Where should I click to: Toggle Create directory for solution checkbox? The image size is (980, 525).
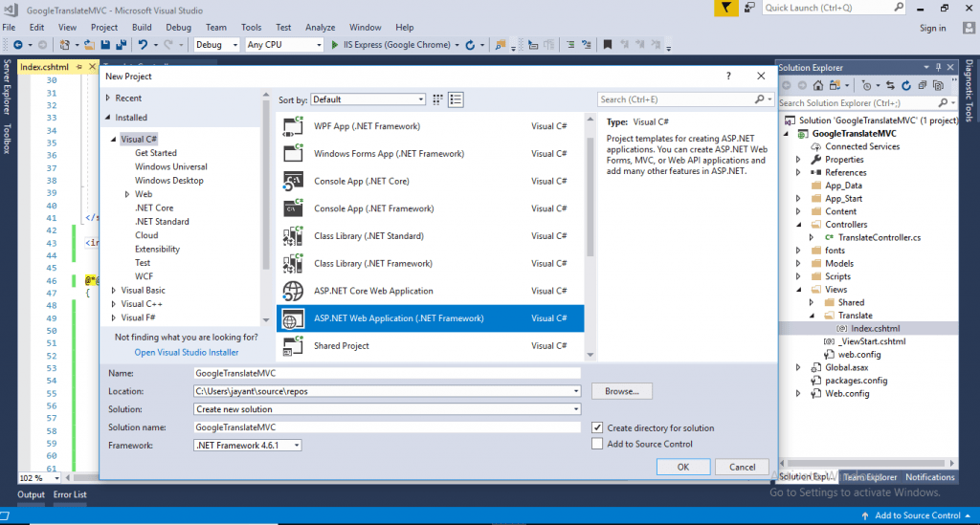tap(597, 427)
